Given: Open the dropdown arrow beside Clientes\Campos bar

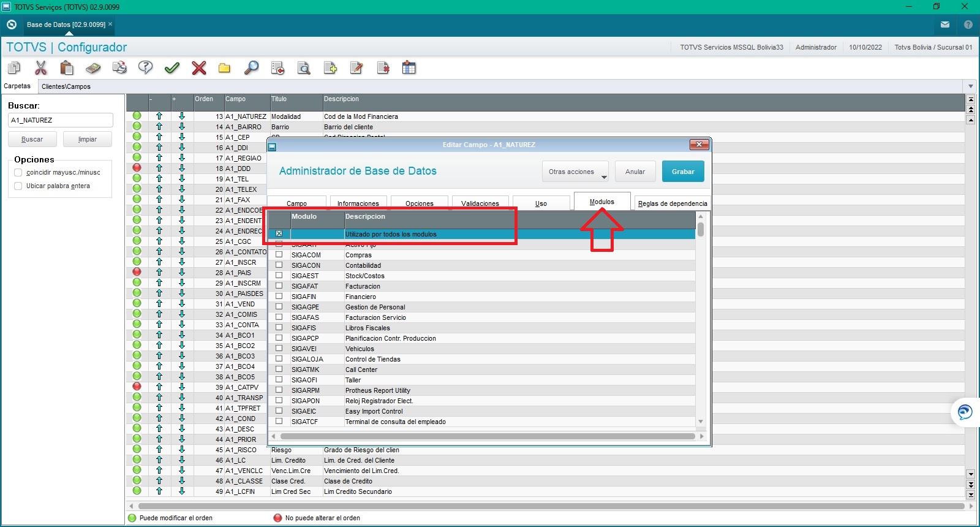Looking at the screenshot, I should pyautogui.click(x=970, y=86).
